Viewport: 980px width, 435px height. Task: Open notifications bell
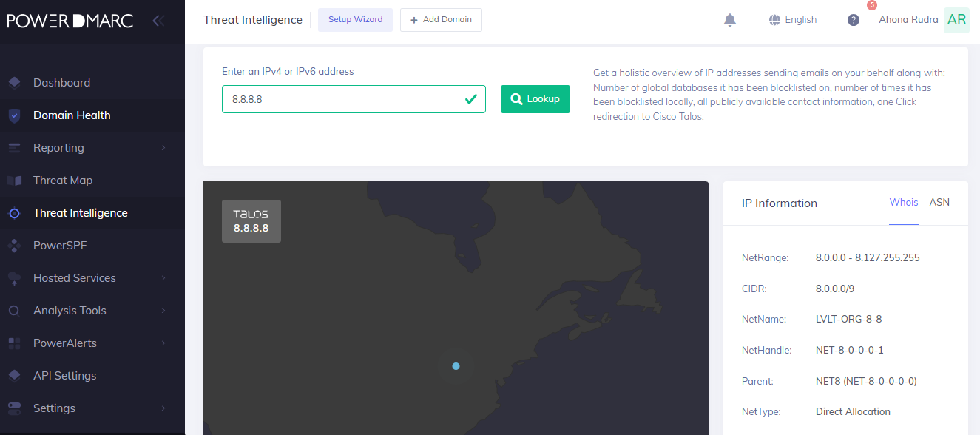[x=730, y=20]
